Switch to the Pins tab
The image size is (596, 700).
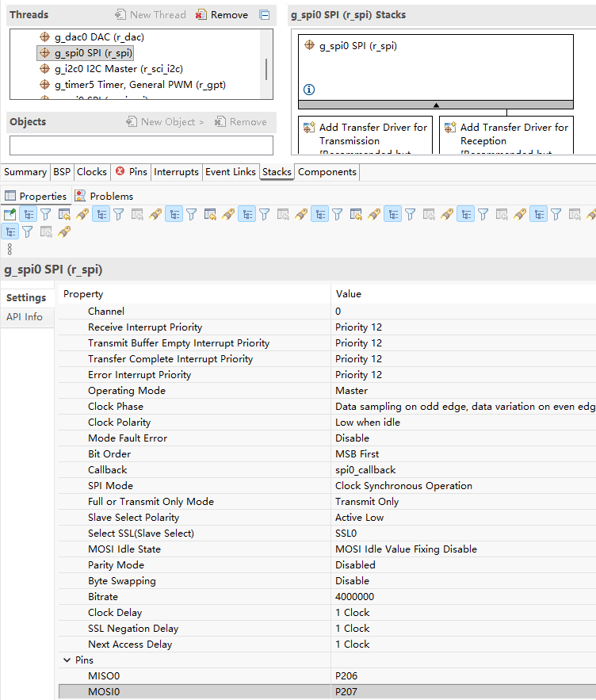click(132, 172)
